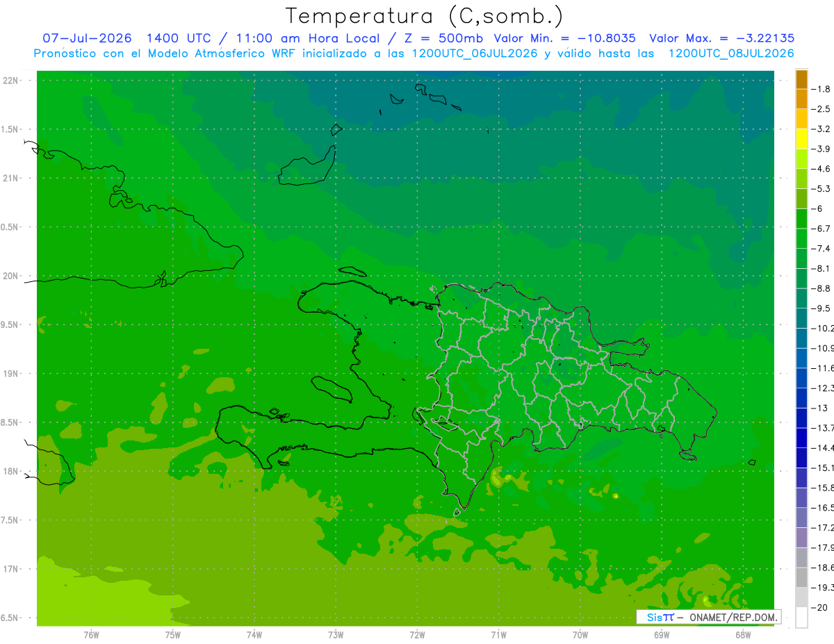Screen dimensions: 834x644
Task: Click the initialization time "1200UTC_06JUL2026"
Action: pos(475,53)
